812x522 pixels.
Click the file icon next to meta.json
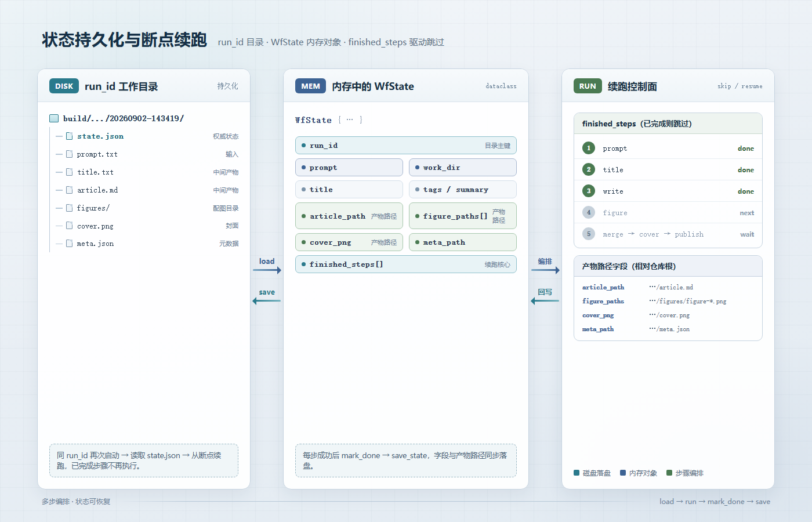[x=69, y=244]
